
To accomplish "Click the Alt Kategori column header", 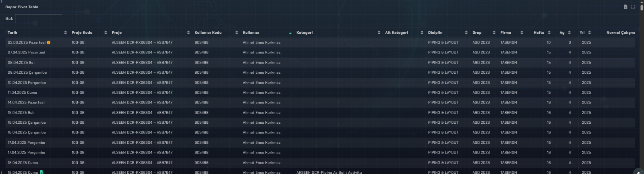I will click(396, 33).
